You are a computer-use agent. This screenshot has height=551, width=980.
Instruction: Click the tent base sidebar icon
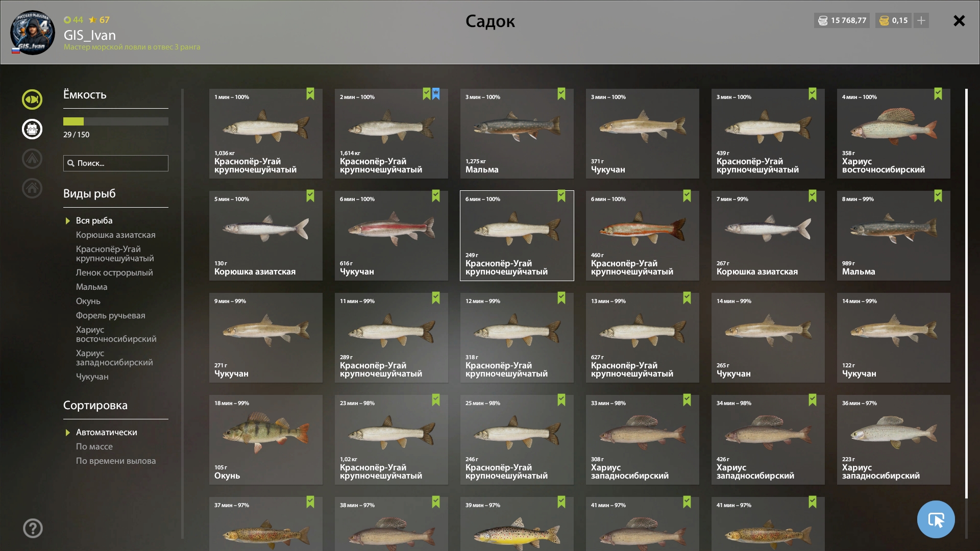pos(32,159)
